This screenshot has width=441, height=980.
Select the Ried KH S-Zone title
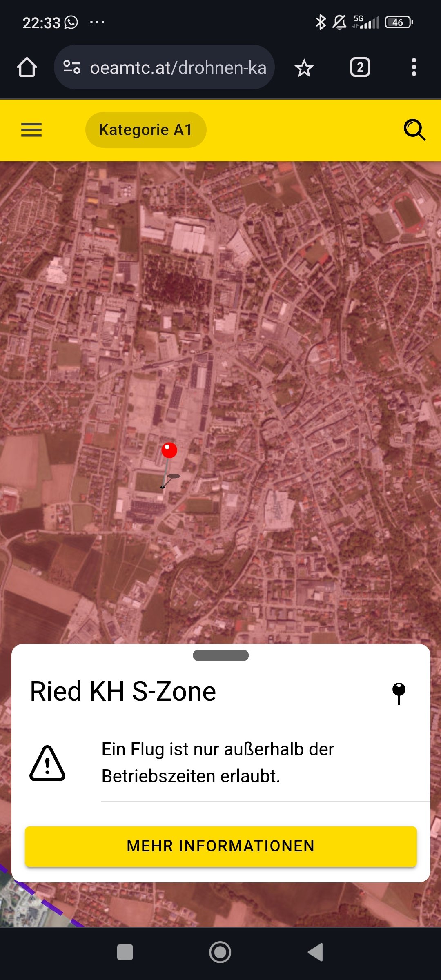coord(123,691)
